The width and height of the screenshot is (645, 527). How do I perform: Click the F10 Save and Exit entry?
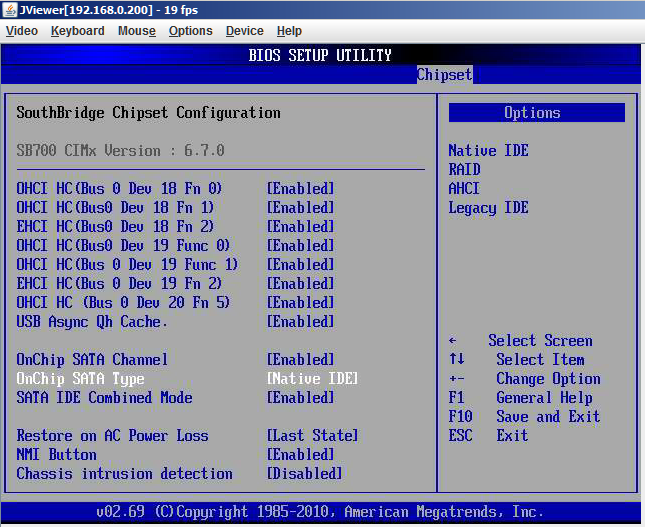pos(524,417)
